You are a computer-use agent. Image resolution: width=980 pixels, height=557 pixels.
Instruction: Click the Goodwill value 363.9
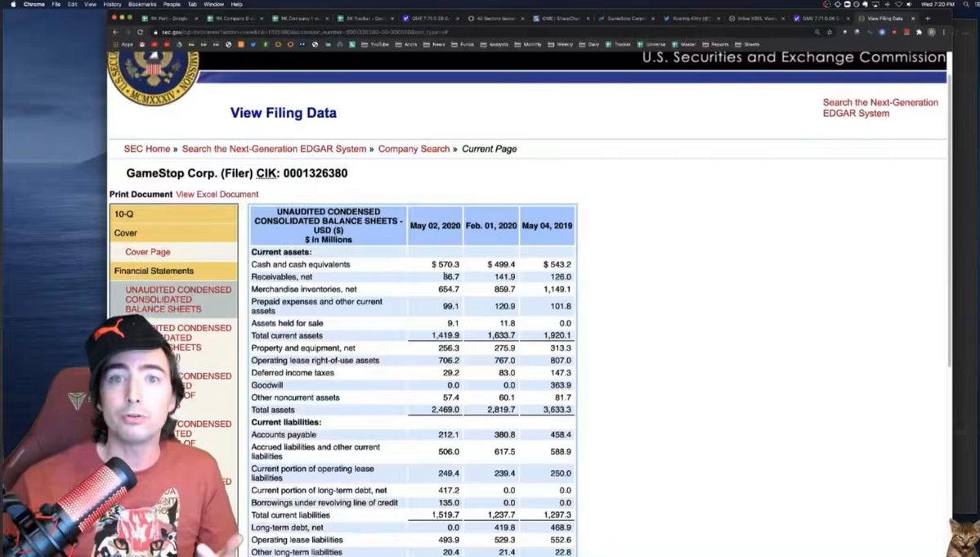(561, 385)
